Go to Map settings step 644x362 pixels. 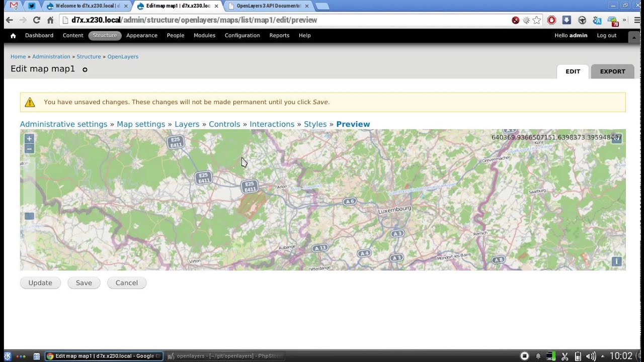pos(141,124)
